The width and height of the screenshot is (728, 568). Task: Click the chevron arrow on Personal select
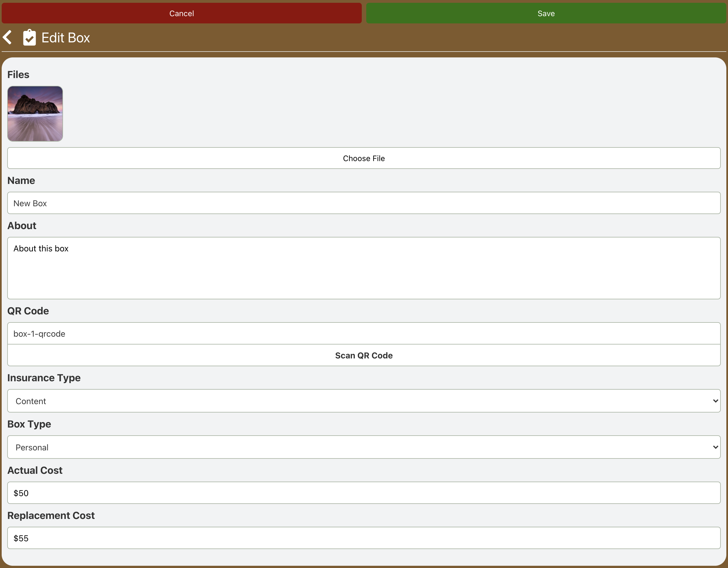coord(715,447)
